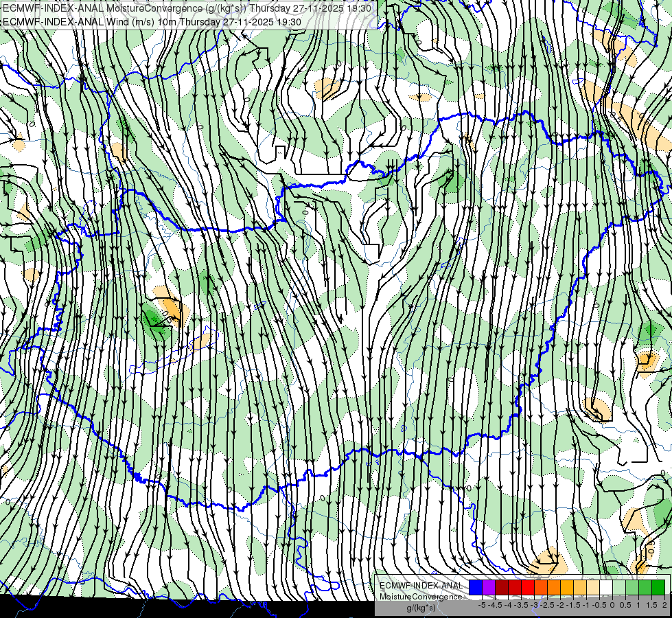Click the blue legend swatch
Image resolution: width=672 pixels, height=618 pixels.
coord(476,588)
